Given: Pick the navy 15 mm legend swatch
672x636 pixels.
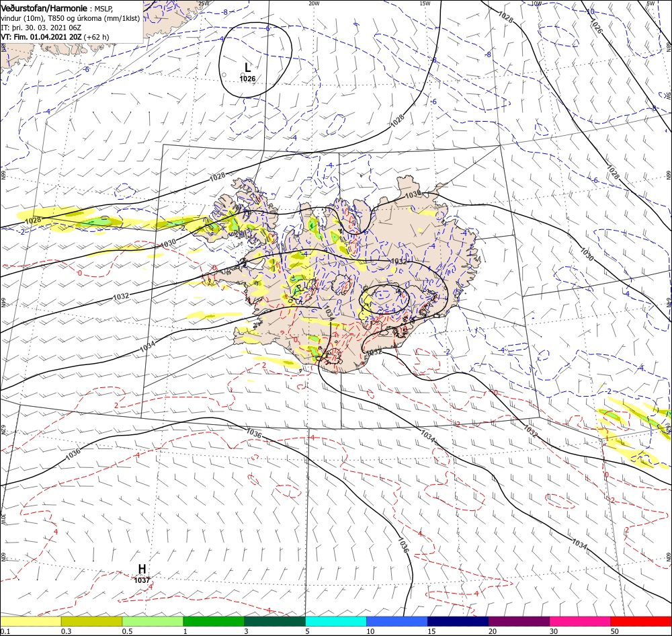Looking at the screenshot, I should pos(458,621).
